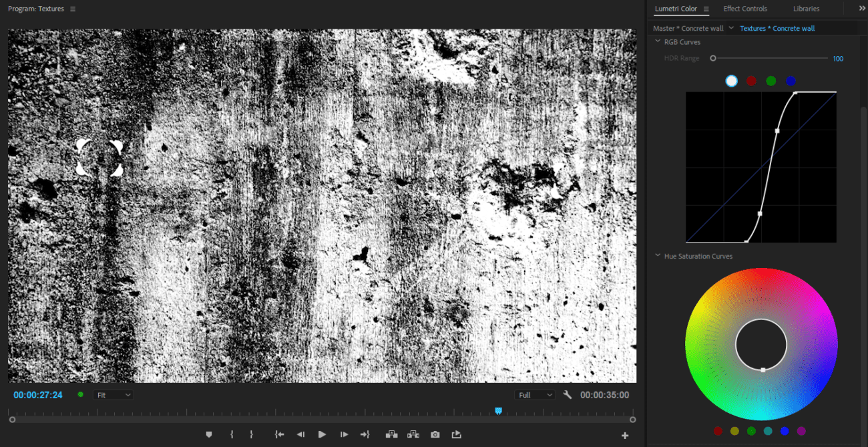Select the green channel in RGB Curves
The height and width of the screenshot is (447, 868).
coord(771,80)
